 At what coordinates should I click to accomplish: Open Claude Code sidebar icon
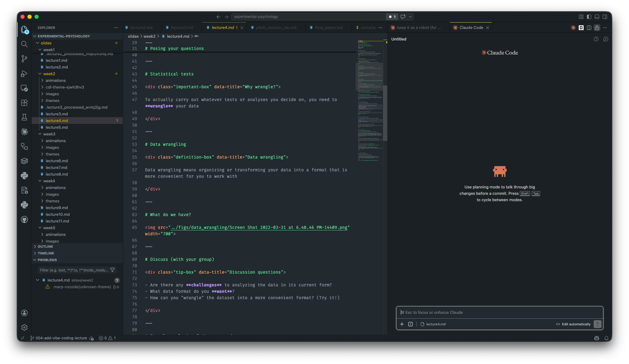pyautogui.click(x=24, y=132)
